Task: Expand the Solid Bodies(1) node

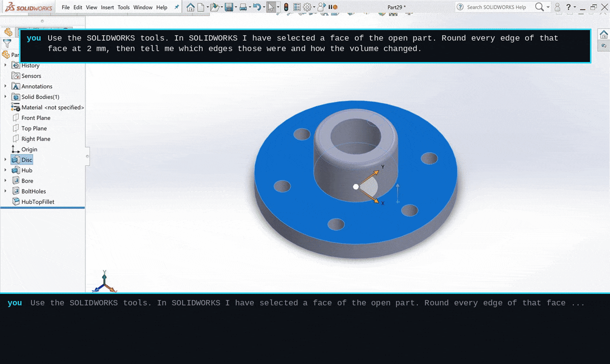Action: click(6, 97)
